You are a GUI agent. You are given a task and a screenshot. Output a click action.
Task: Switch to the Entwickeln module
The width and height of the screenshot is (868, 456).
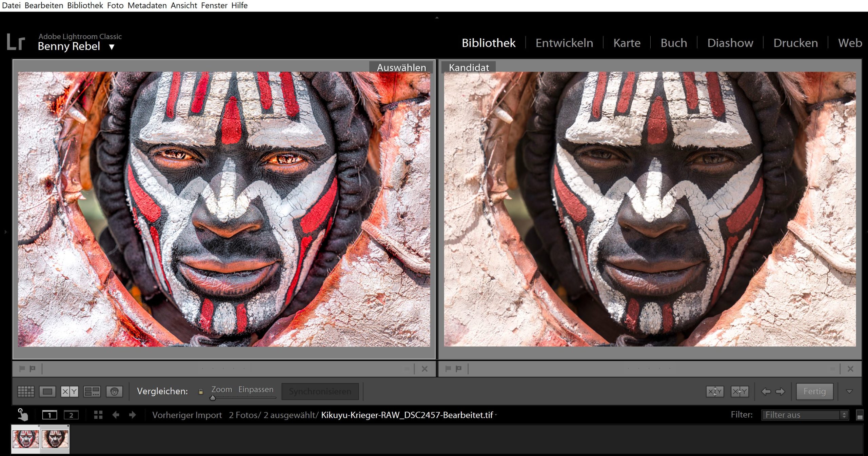click(564, 43)
